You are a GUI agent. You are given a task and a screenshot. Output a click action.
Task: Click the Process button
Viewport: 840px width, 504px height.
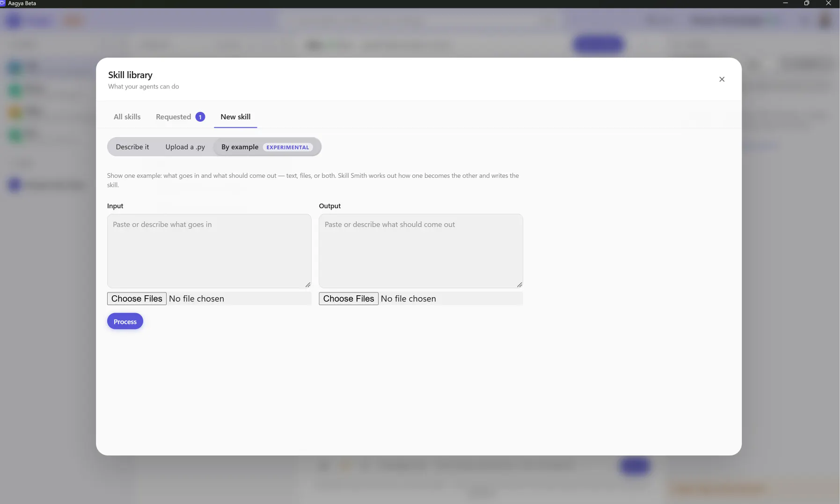pyautogui.click(x=125, y=321)
